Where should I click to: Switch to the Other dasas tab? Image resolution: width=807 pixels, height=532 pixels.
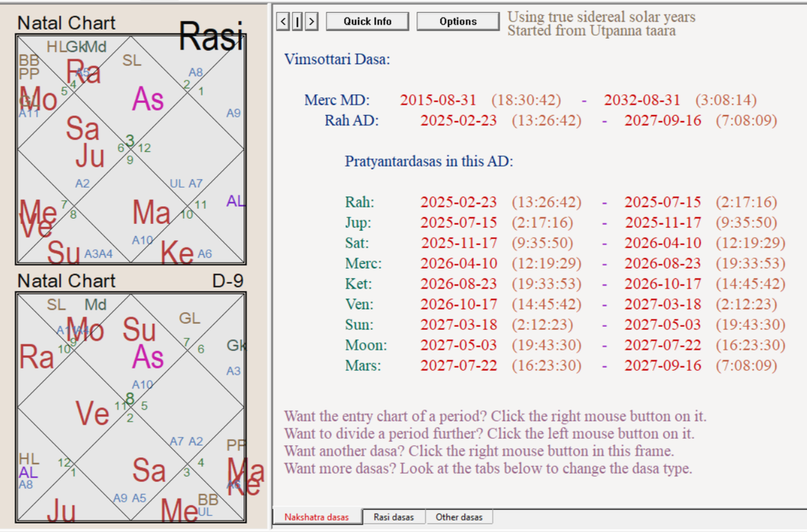[459, 517]
